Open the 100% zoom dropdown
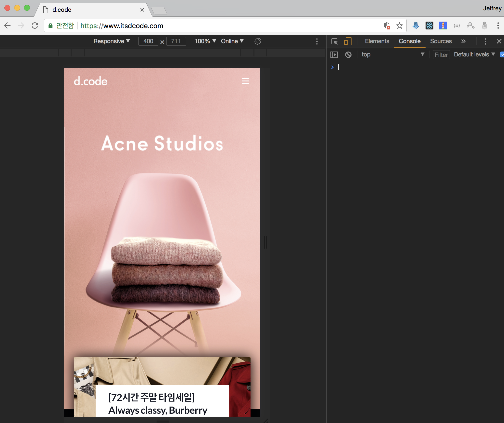Screen dimensions: 504x423 pos(205,41)
